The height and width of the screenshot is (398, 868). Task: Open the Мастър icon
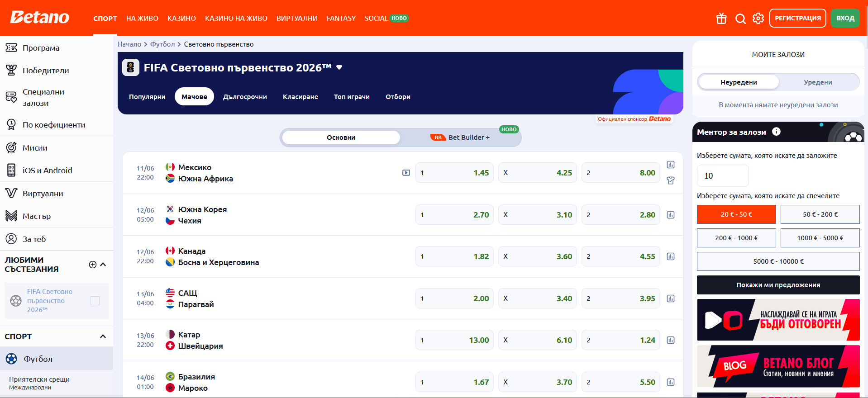11,216
